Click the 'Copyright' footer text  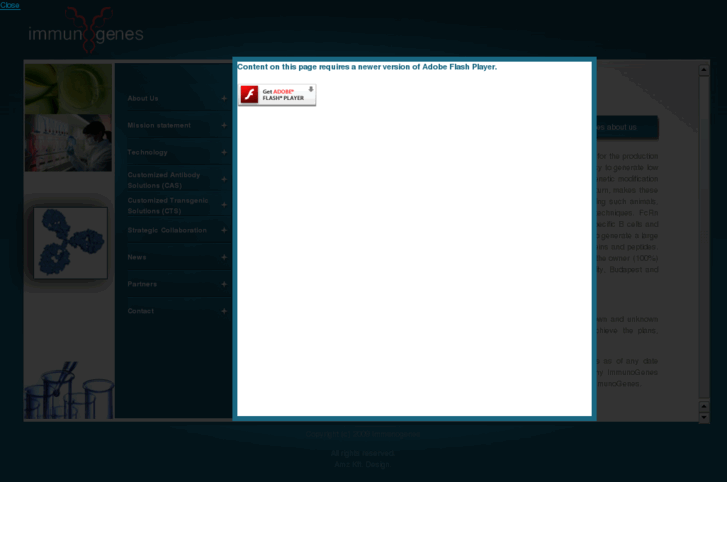coord(363,434)
